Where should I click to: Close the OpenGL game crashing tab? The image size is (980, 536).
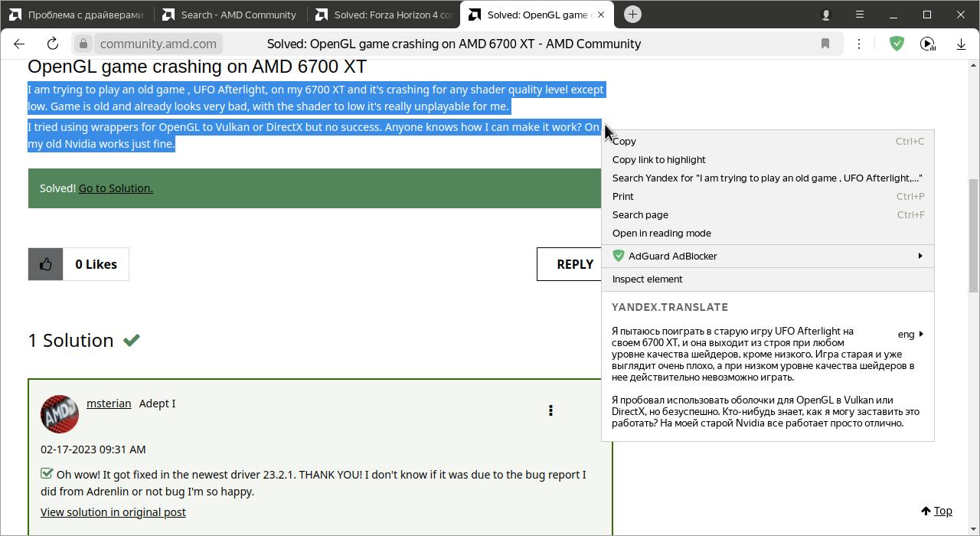point(601,15)
